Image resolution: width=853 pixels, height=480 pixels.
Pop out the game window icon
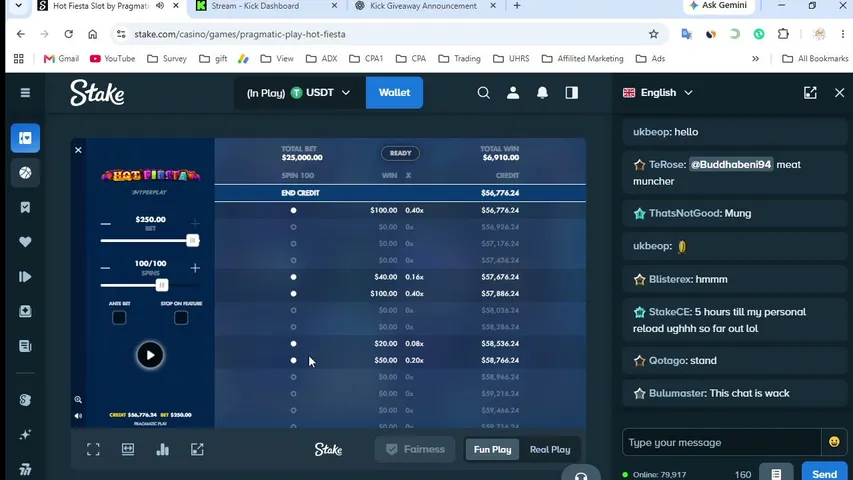point(197,449)
